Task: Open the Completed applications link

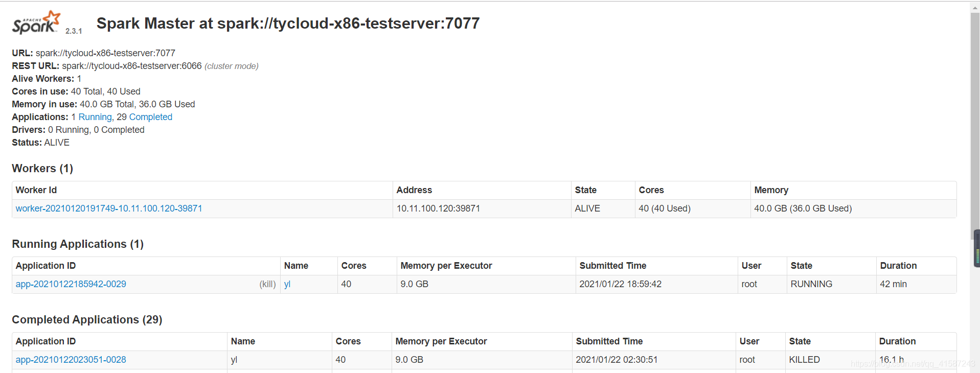Action: (x=151, y=117)
